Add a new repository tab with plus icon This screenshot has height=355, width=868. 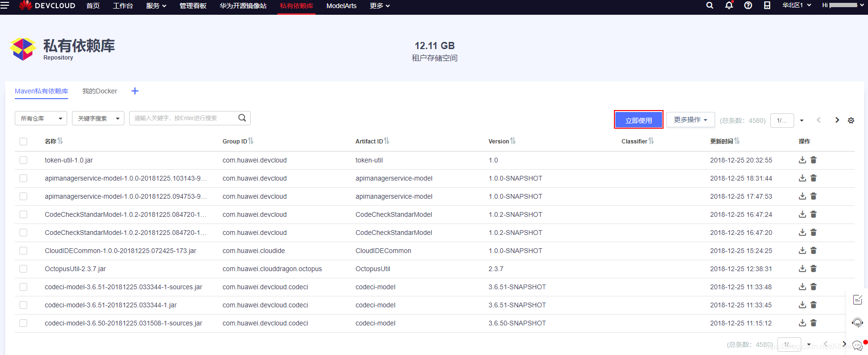[x=135, y=91]
